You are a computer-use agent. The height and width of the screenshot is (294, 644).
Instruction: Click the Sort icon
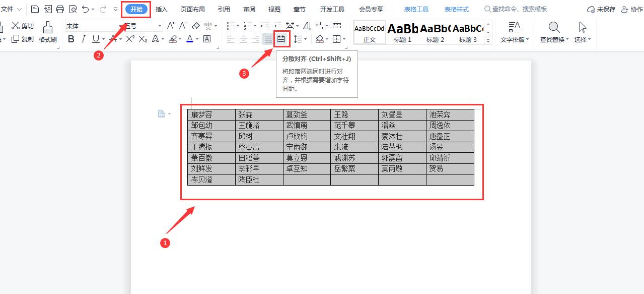pos(307,26)
